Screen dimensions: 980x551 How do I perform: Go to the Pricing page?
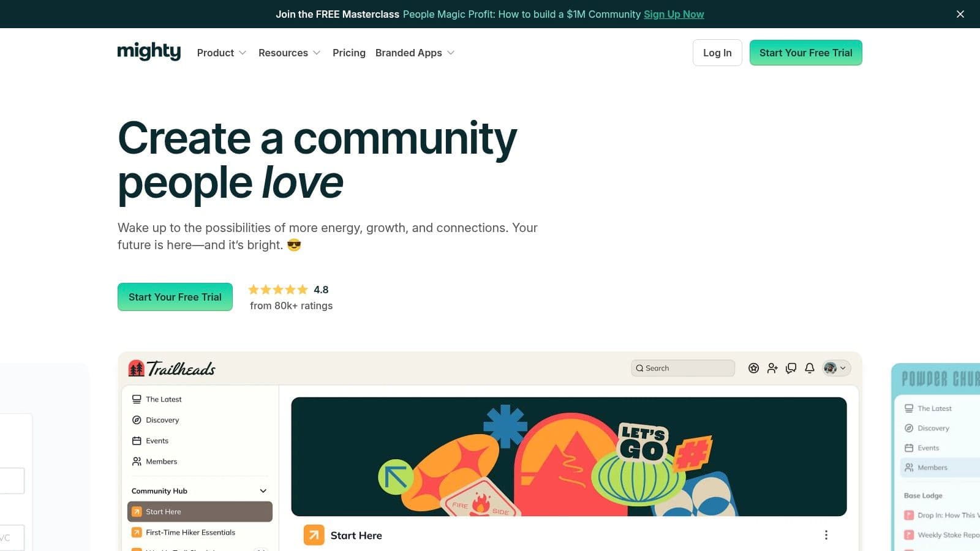point(349,53)
